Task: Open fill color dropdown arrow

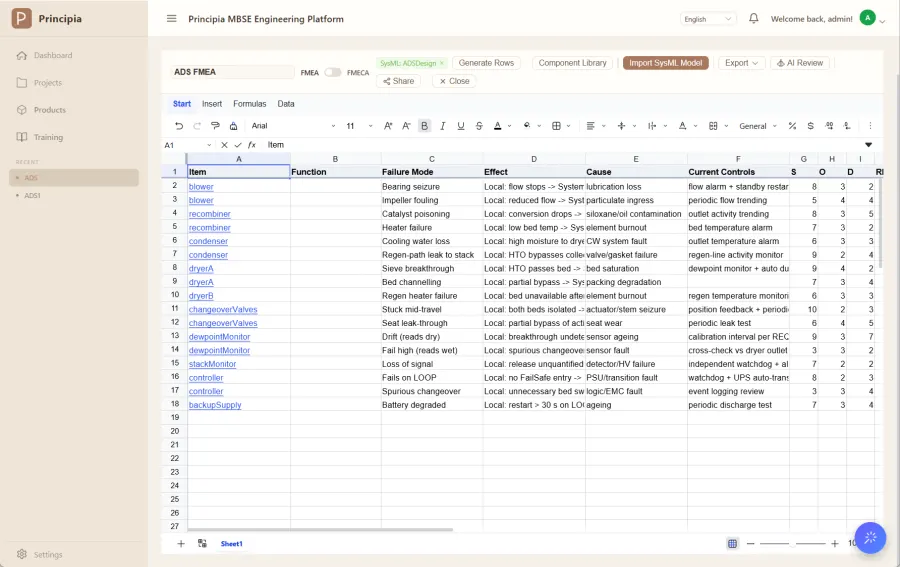Action: click(x=539, y=126)
